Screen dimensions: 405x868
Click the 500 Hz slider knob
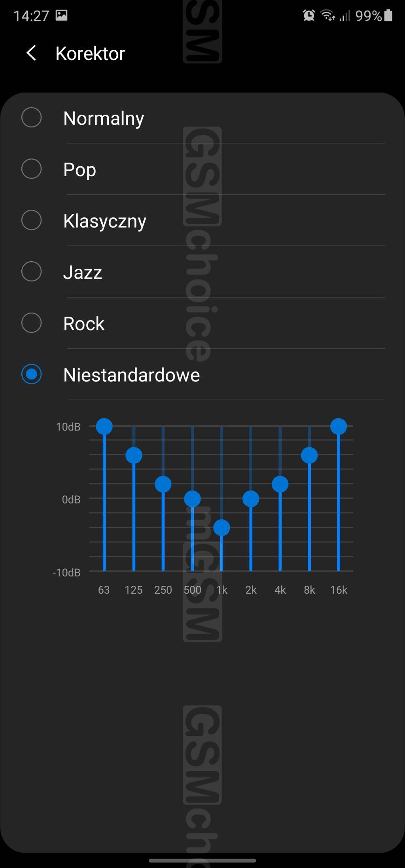[x=192, y=499]
